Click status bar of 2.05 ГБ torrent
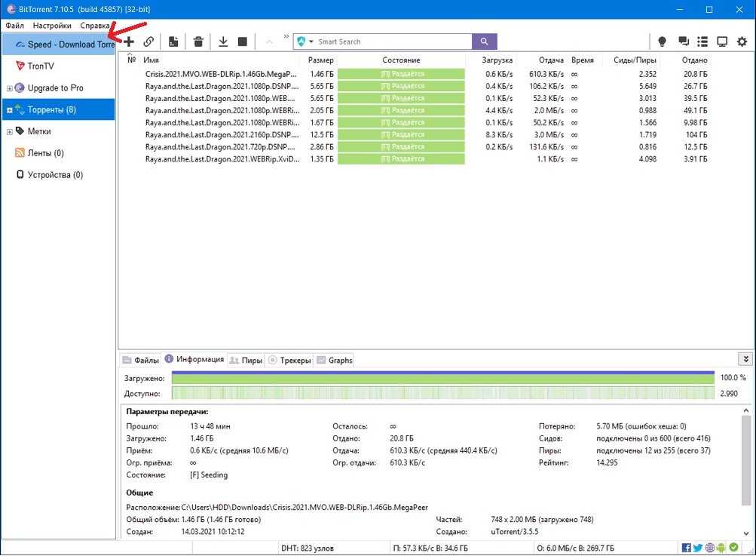The height and width of the screenshot is (556, 756). (x=401, y=111)
